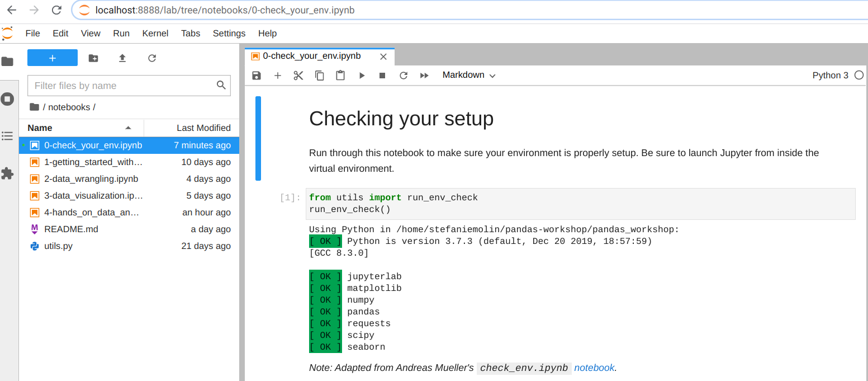Click the browser address bar
This screenshot has width=868, height=381.
pyautogui.click(x=468, y=10)
